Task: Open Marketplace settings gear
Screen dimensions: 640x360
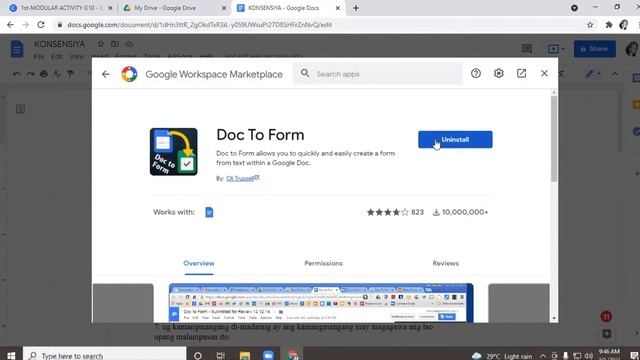Action: [498, 73]
